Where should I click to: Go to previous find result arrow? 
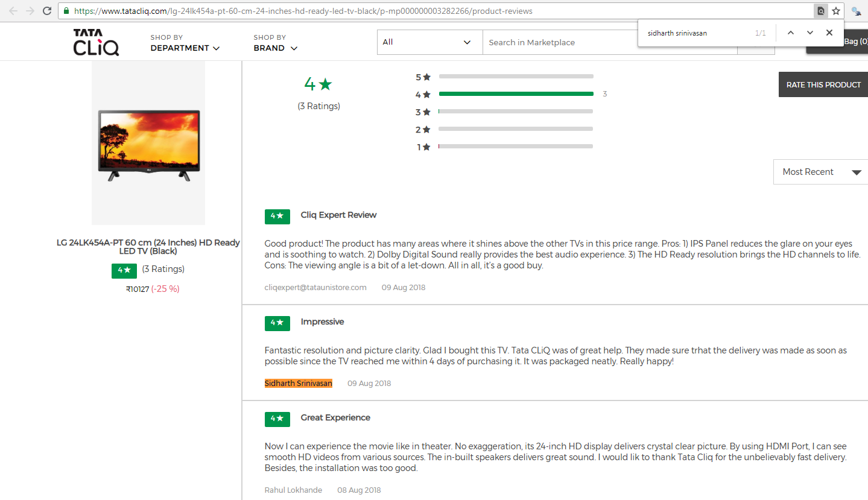click(x=791, y=33)
